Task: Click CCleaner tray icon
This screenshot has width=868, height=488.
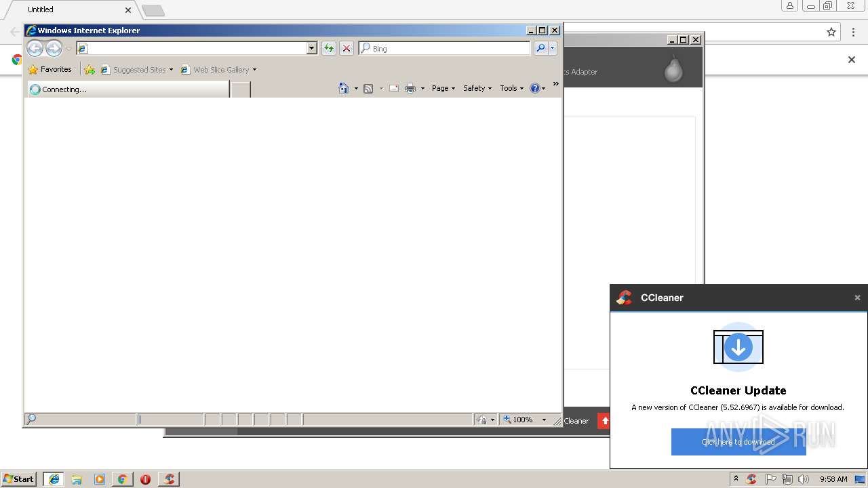Action: coord(751,479)
